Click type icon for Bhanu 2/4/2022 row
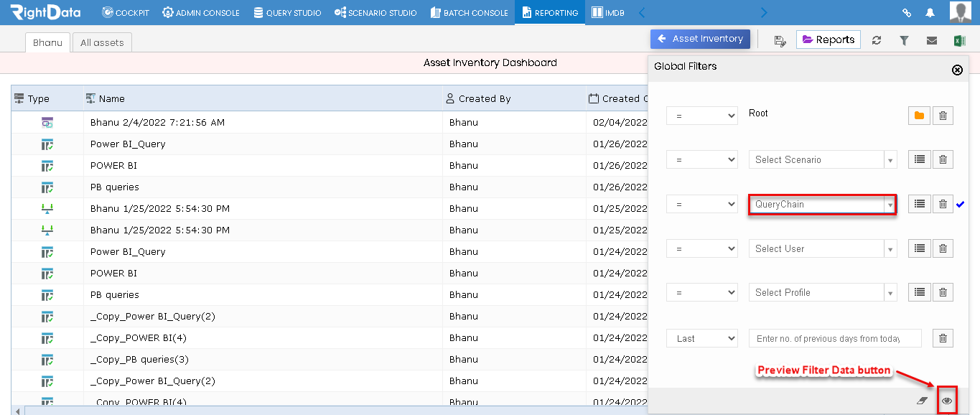 click(x=47, y=122)
